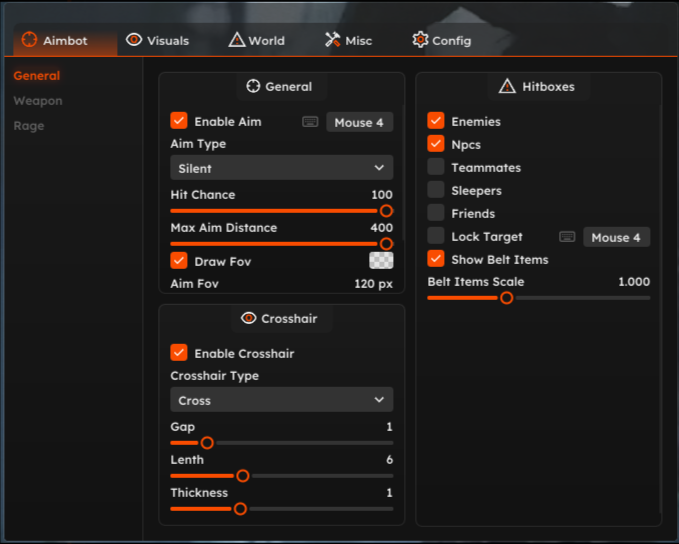
Task: Disable the Enable Aim checkbox
Action: [x=179, y=121]
